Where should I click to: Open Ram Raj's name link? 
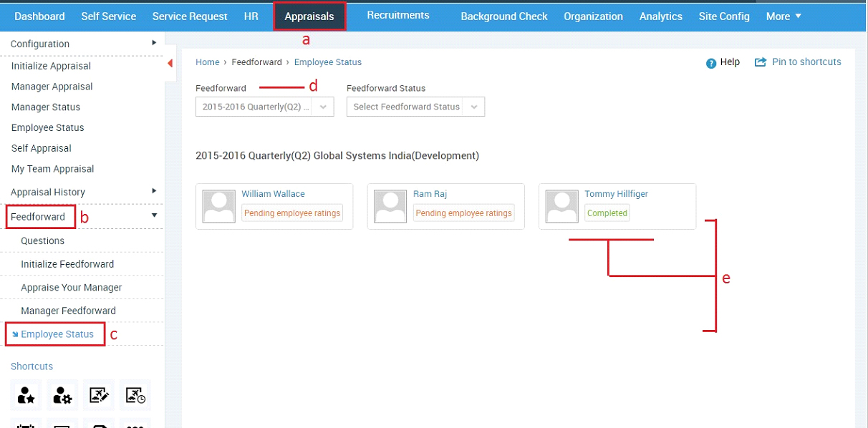(x=430, y=194)
